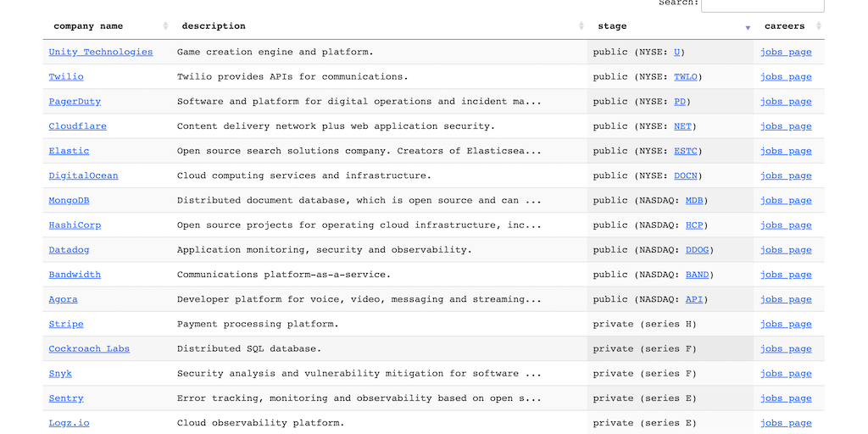Click the description column header
Viewport: 868px width, 434px height.
214,26
